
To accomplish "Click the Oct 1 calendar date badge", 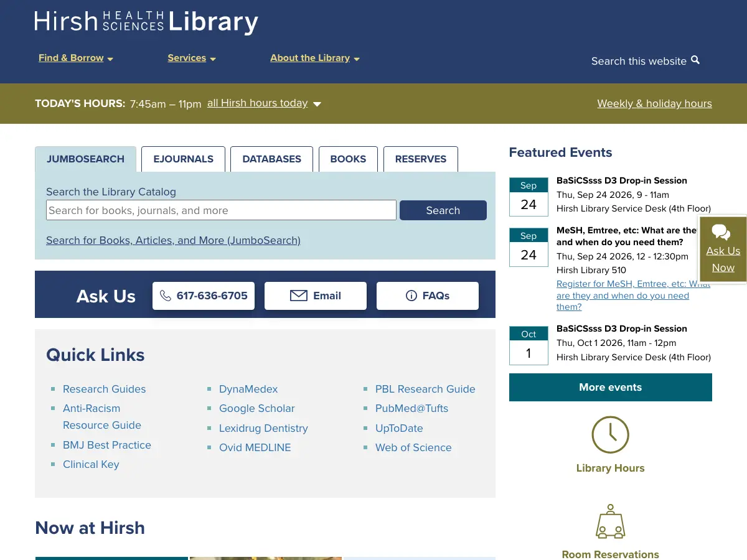I will [x=529, y=345].
